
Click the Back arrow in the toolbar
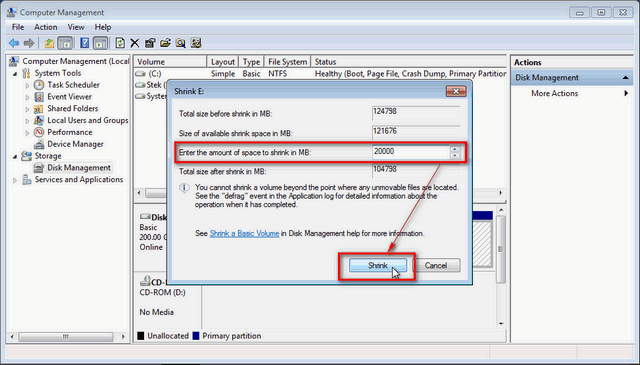[x=14, y=43]
